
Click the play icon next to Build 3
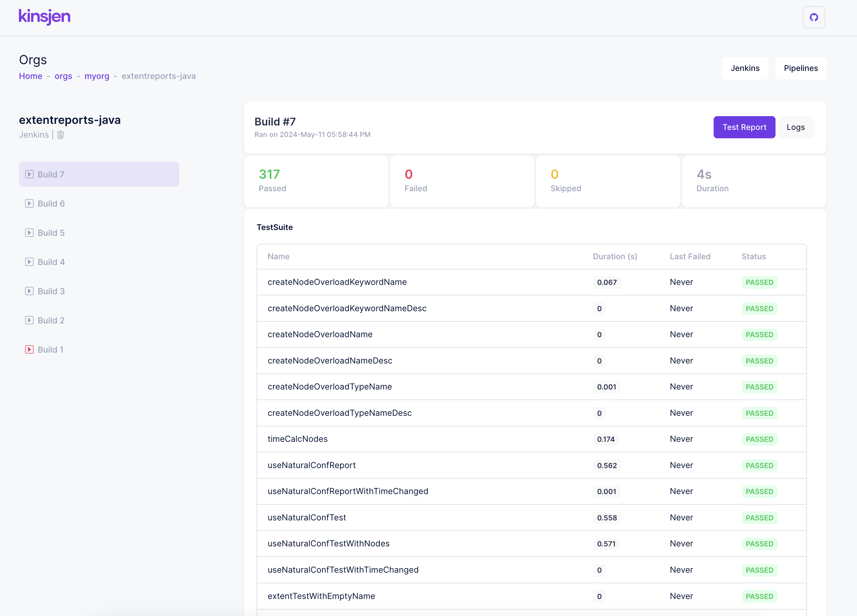pos(29,291)
